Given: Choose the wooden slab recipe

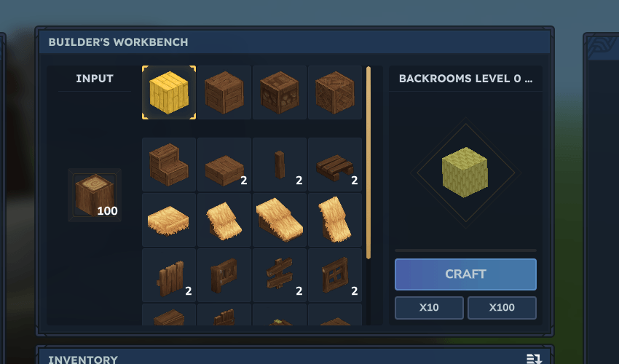Looking at the screenshot, I should tap(224, 165).
